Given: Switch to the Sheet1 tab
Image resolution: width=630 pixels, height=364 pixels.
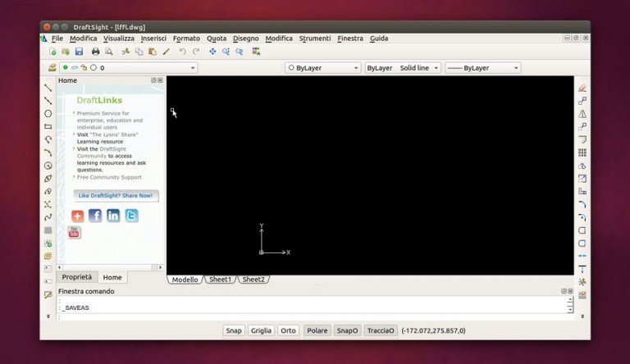Looking at the screenshot, I should point(220,280).
